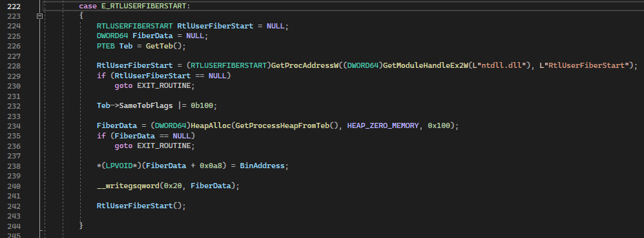Click the PTEB type on line 226

pos(105,46)
